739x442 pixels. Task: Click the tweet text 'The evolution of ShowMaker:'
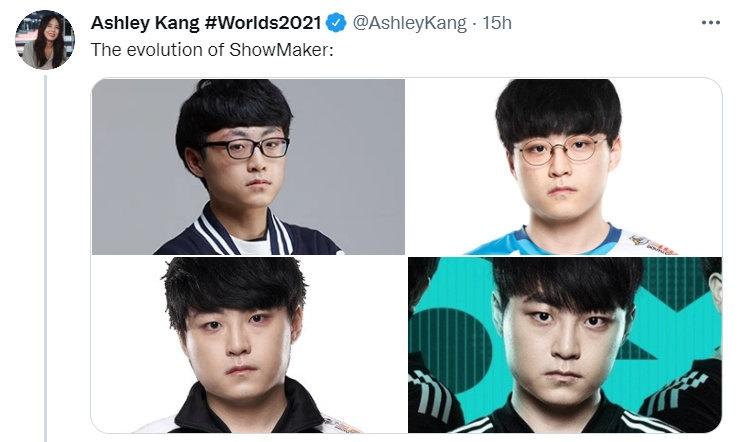click(212, 49)
